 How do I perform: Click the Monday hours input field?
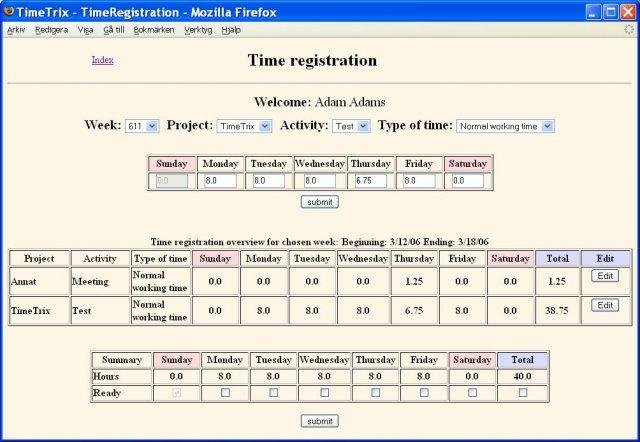pos(220,180)
